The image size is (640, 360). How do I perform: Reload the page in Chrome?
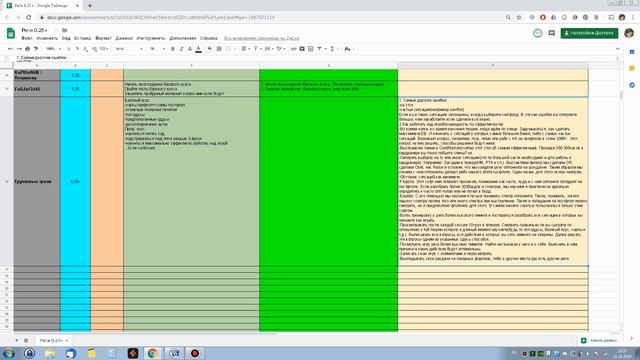[29, 18]
